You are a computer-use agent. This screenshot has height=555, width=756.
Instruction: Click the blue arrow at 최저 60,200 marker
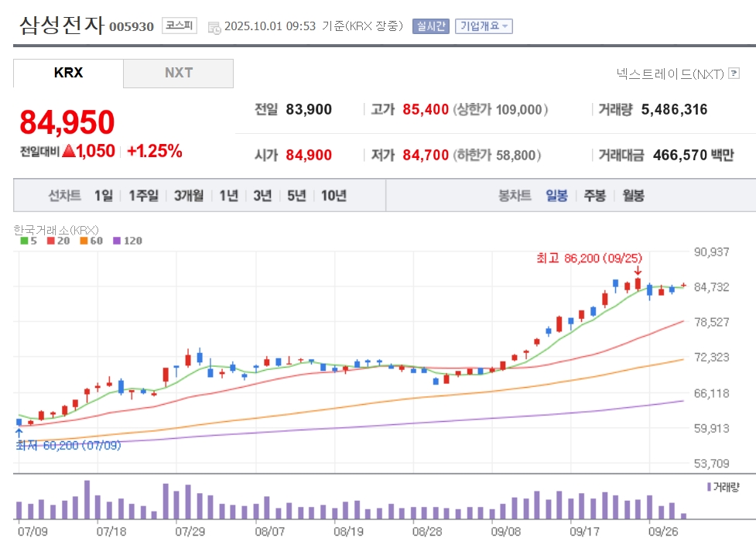19,433
